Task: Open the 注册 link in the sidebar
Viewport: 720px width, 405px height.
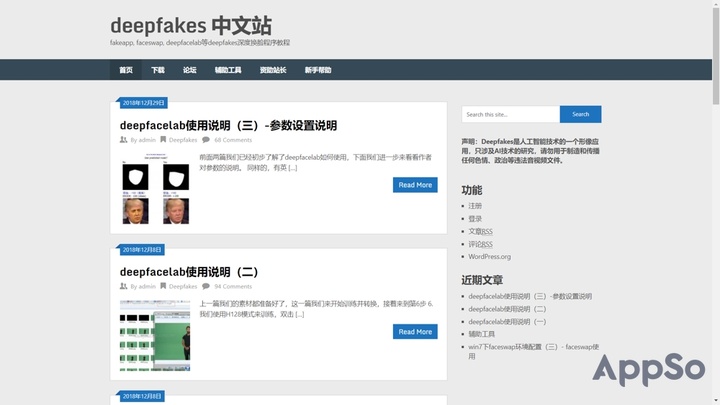Action: 475,206
